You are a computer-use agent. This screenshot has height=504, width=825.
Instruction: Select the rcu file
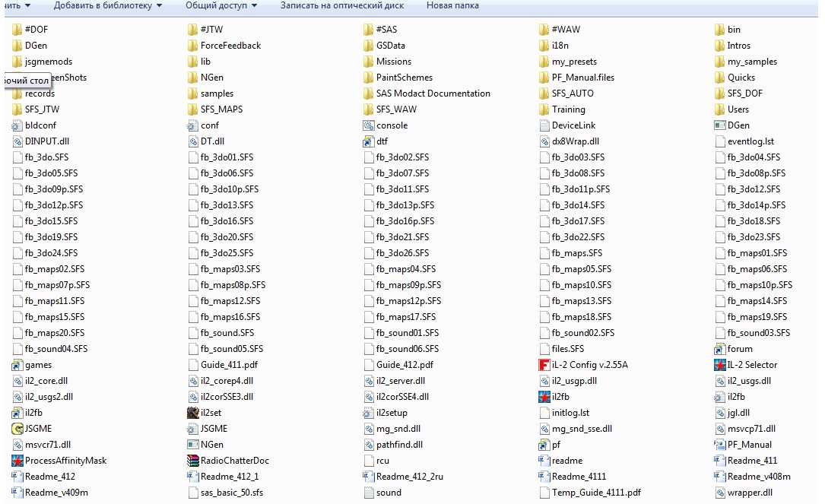pyautogui.click(x=376, y=461)
